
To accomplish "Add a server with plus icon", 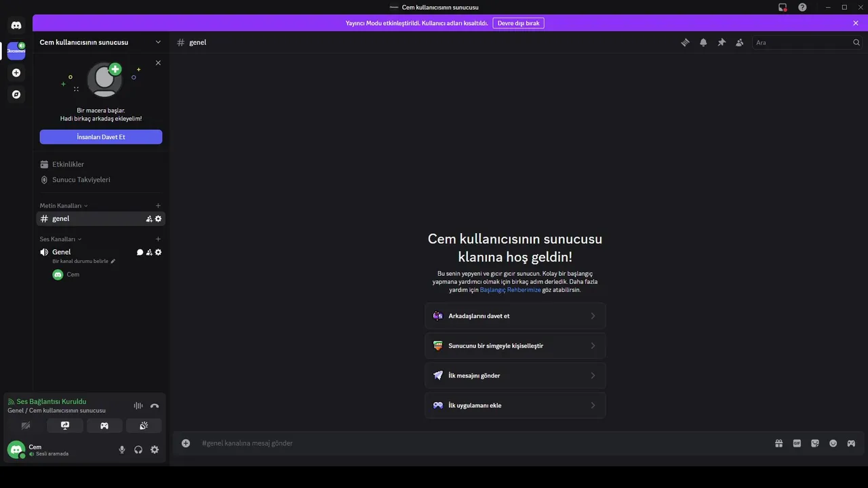I will point(16,73).
